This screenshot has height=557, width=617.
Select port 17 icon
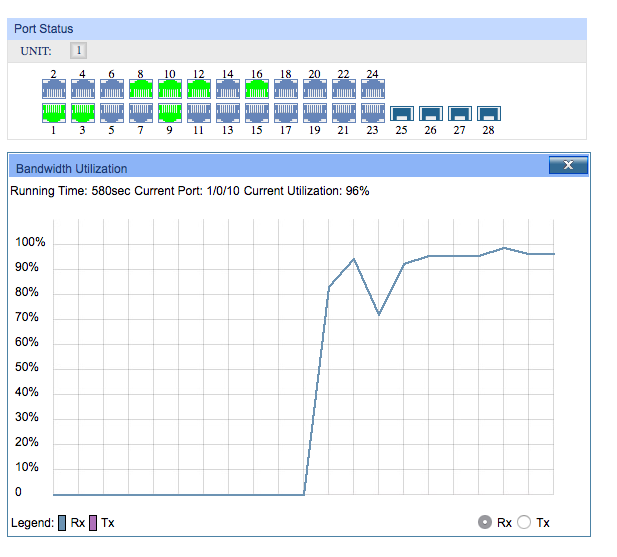(x=286, y=113)
